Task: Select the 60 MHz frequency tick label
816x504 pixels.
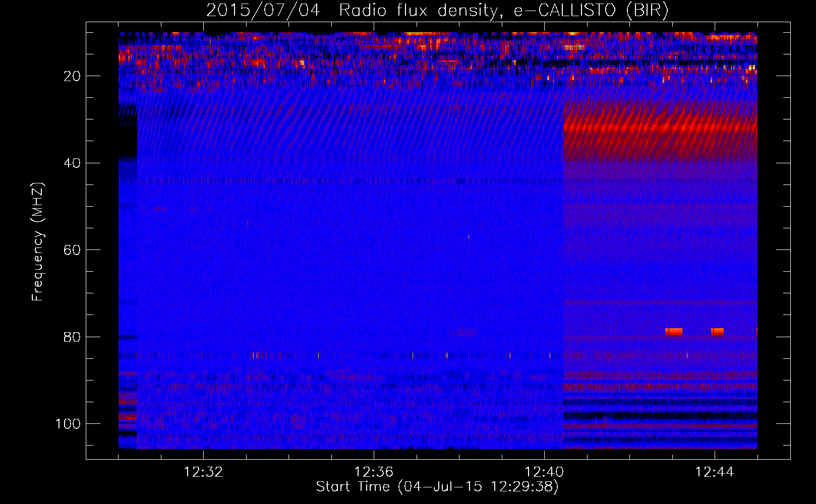Action: click(x=73, y=250)
